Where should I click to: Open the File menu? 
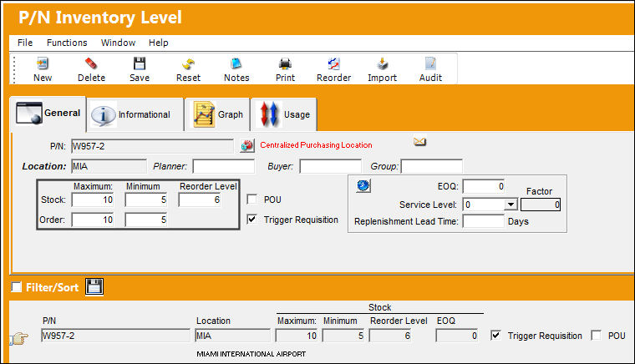(x=25, y=43)
